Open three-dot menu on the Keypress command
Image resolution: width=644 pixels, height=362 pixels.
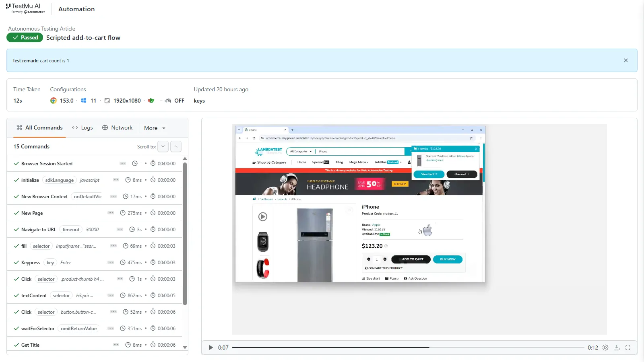[x=111, y=262]
